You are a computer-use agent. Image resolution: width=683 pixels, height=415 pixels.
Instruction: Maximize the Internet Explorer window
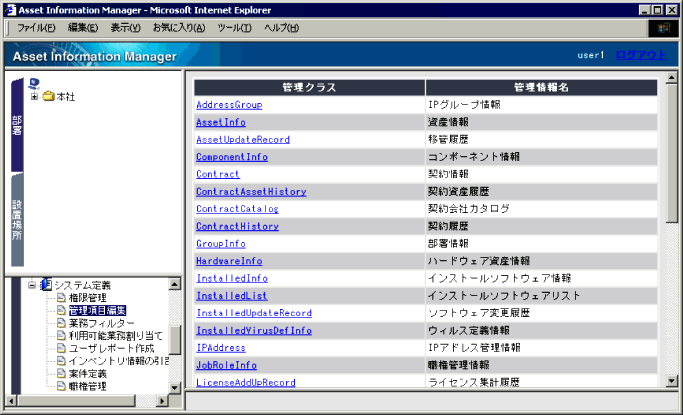(x=657, y=10)
